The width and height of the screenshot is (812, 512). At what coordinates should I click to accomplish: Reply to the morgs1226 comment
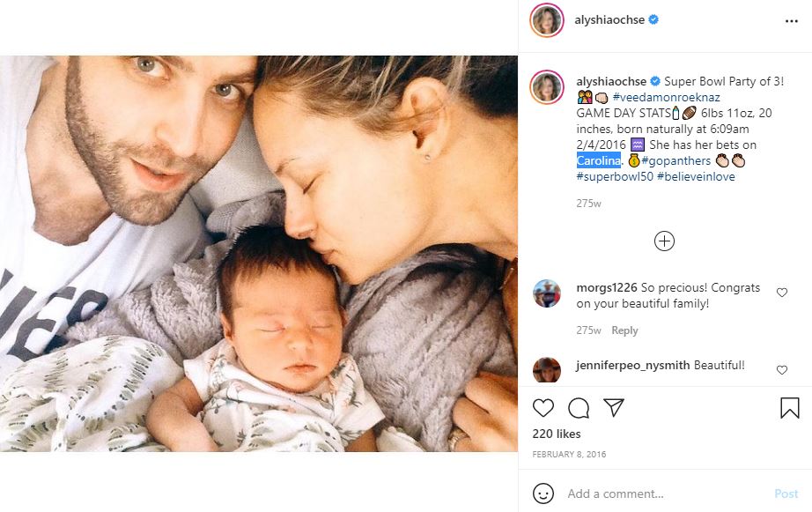[624, 330]
